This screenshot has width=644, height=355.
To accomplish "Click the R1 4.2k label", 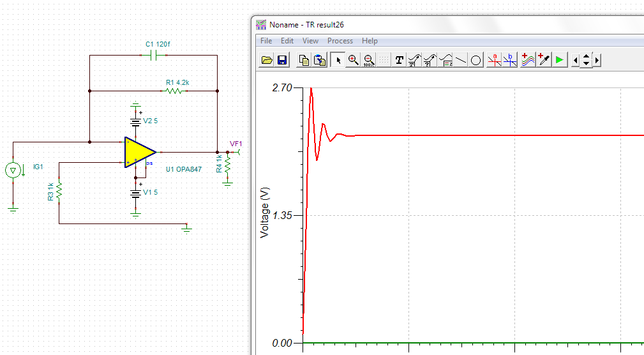I will pos(177,82).
